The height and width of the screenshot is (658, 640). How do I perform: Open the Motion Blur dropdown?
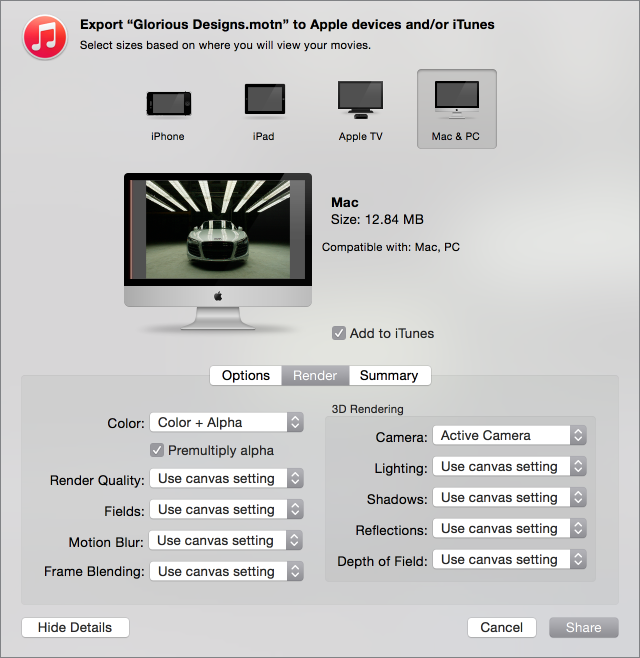226,540
